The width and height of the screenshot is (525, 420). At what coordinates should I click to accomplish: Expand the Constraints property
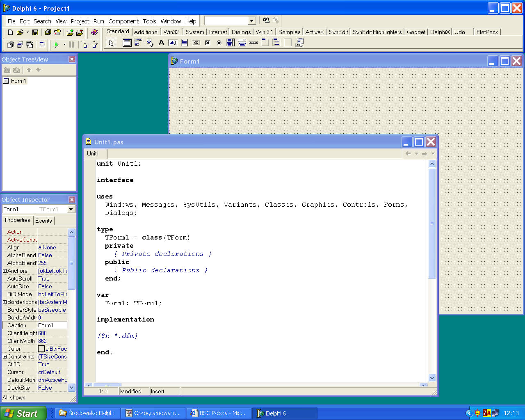(x=5, y=356)
